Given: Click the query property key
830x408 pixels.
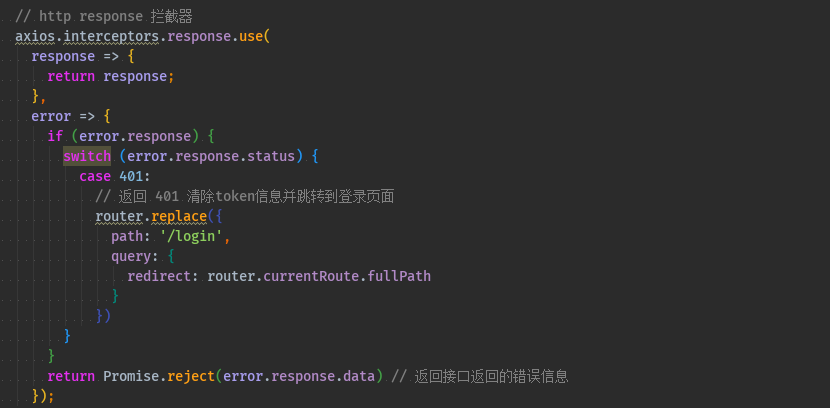Looking at the screenshot, I should pyautogui.click(x=131, y=256).
